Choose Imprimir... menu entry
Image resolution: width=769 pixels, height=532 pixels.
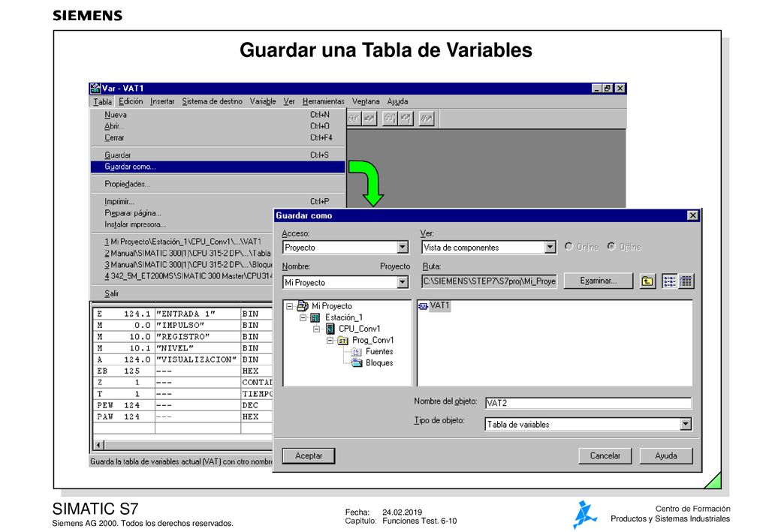point(219,201)
